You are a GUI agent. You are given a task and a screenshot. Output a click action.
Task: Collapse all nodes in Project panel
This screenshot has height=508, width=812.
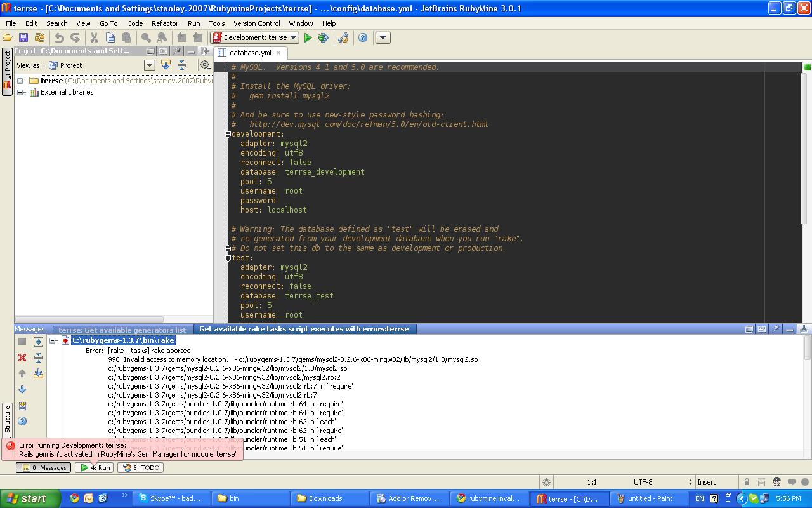181,65
